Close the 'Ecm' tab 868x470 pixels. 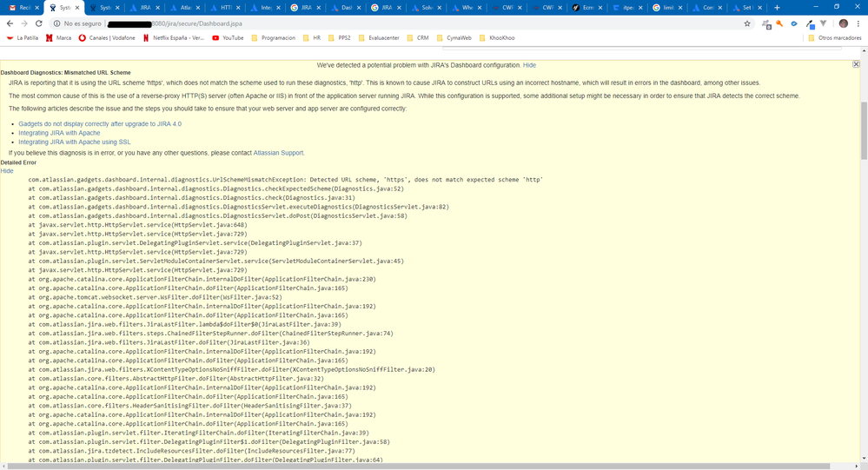tap(600, 8)
